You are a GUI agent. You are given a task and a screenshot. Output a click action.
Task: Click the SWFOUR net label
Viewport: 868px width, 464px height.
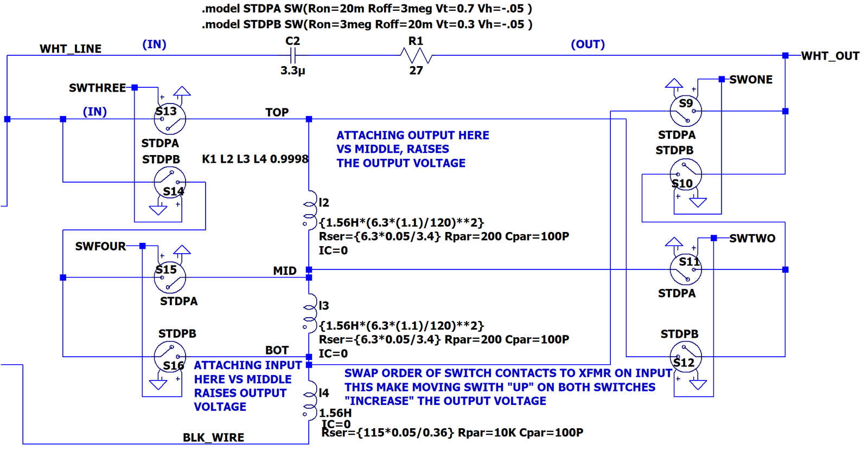pyautogui.click(x=100, y=247)
